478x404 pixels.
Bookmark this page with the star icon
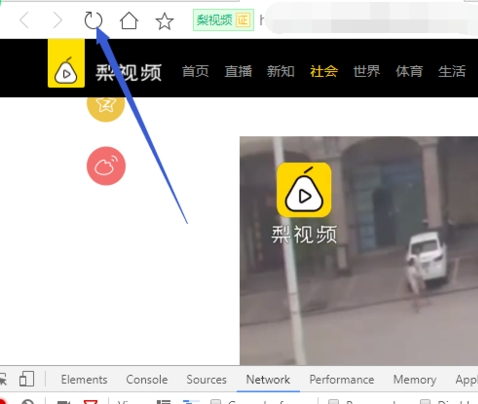click(x=165, y=21)
